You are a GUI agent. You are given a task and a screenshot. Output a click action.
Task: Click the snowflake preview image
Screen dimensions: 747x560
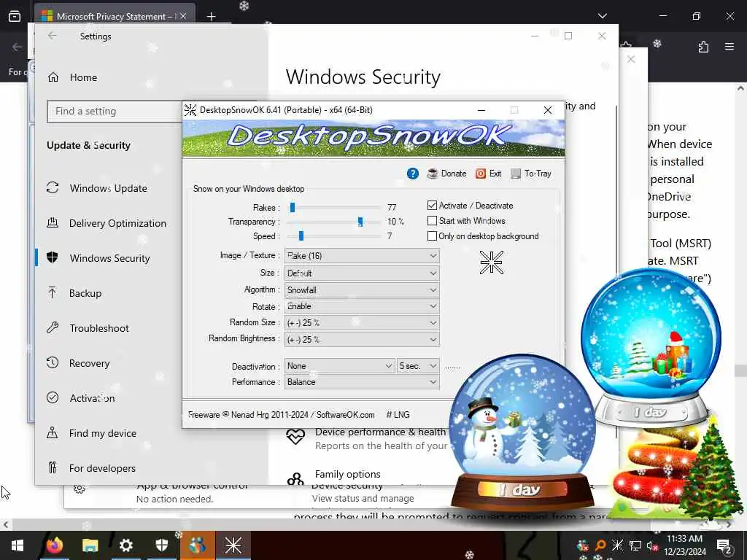pyautogui.click(x=491, y=262)
